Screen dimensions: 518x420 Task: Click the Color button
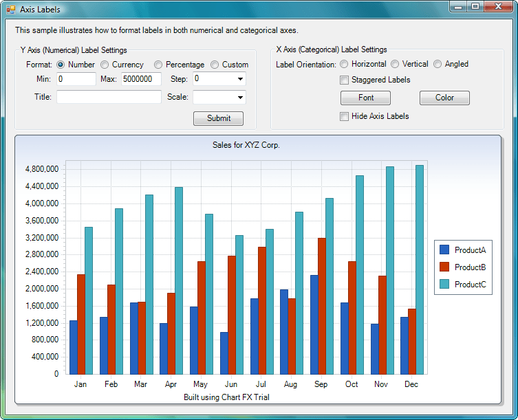(x=444, y=98)
